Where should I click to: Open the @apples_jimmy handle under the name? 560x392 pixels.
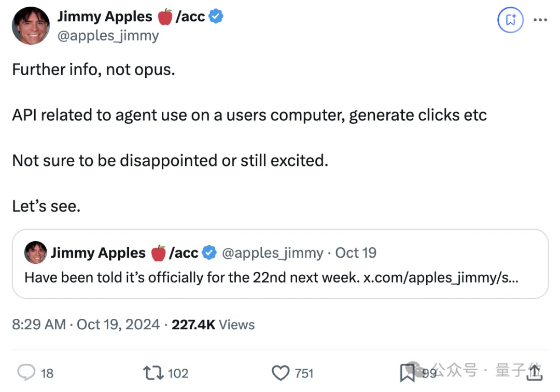(108, 36)
